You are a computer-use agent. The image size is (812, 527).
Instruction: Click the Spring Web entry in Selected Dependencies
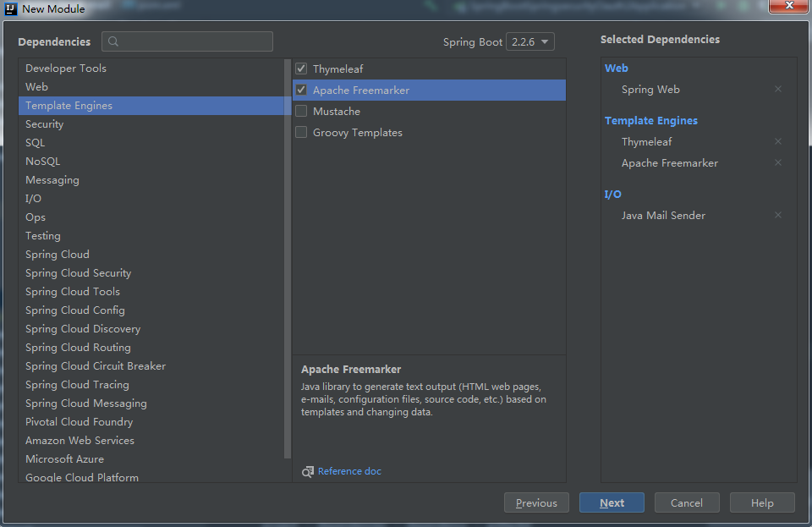[x=650, y=90]
